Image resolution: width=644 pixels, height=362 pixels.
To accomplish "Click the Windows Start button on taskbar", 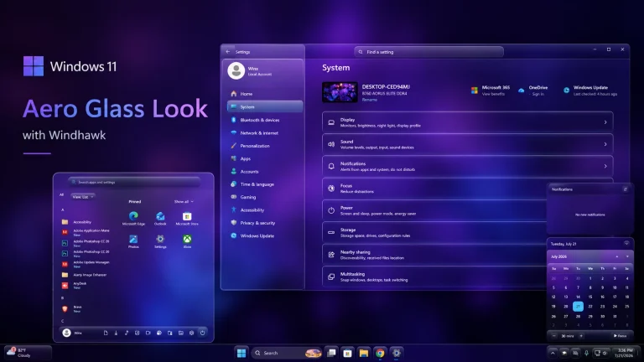I will click(x=241, y=353).
